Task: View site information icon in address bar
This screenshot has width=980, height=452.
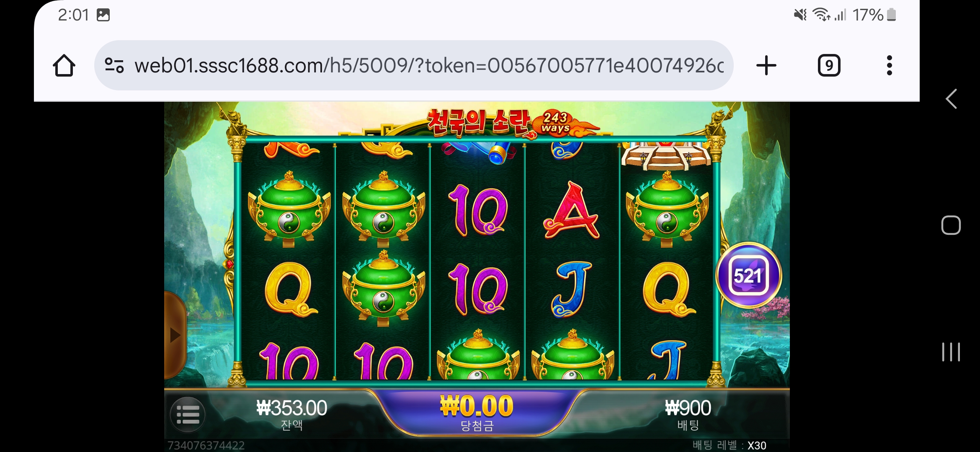Action: pyautogui.click(x=114, y=65)
